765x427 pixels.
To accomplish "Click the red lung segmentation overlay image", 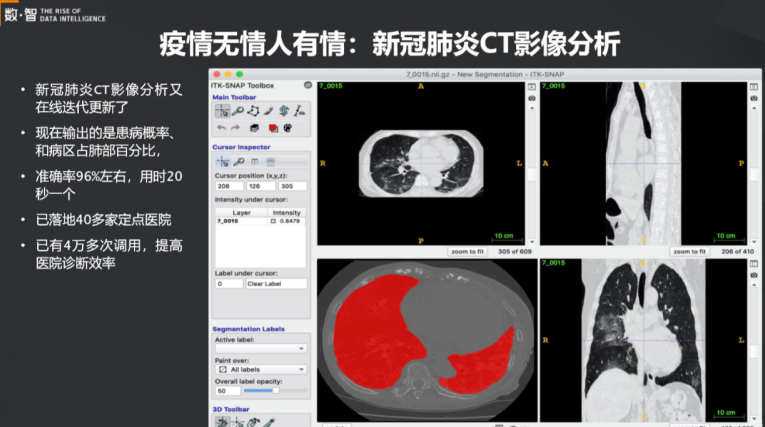I will [x=427, y=340].
